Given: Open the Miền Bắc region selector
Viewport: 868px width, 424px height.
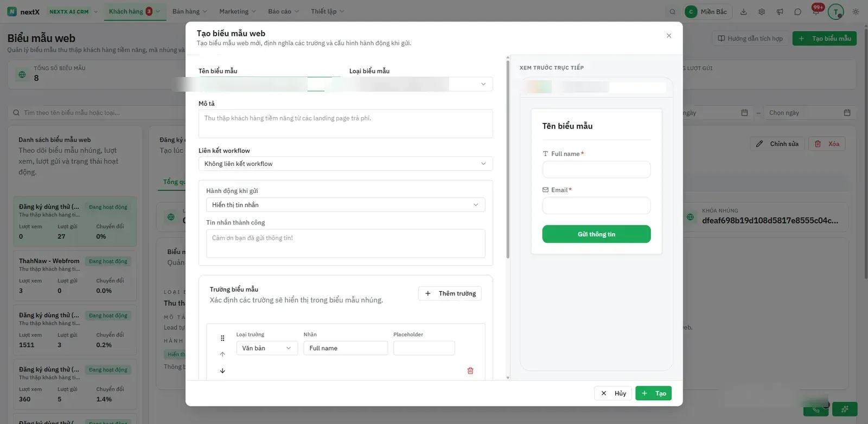Looking at the screenshot, I should coord(708,11).
